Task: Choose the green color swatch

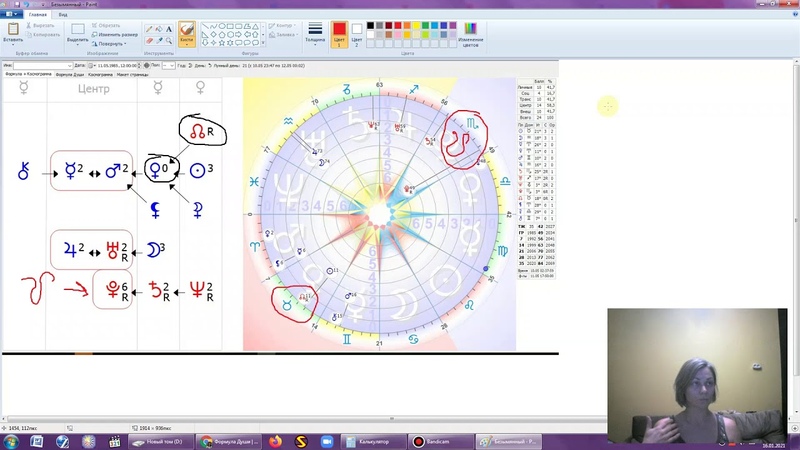Action: click(x=426, y=26)
